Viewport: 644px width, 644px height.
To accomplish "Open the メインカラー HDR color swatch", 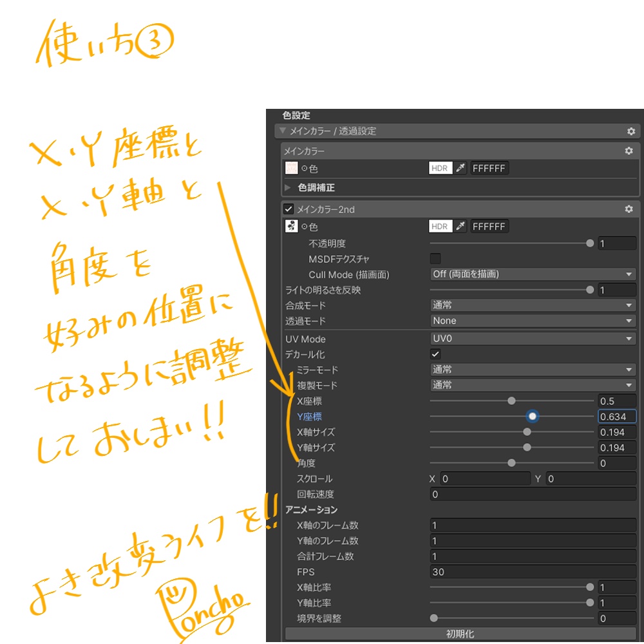I will click(440, 168).
